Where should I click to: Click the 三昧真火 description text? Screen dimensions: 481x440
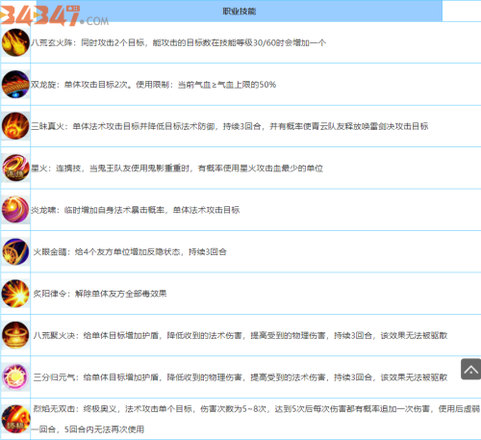pyautogui.click(x=230, y=126)
